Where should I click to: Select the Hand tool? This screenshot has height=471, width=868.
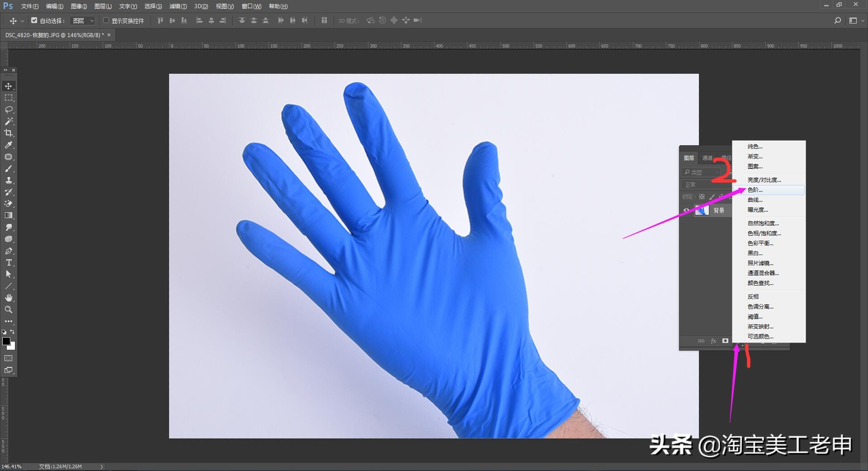click(9, 298)
